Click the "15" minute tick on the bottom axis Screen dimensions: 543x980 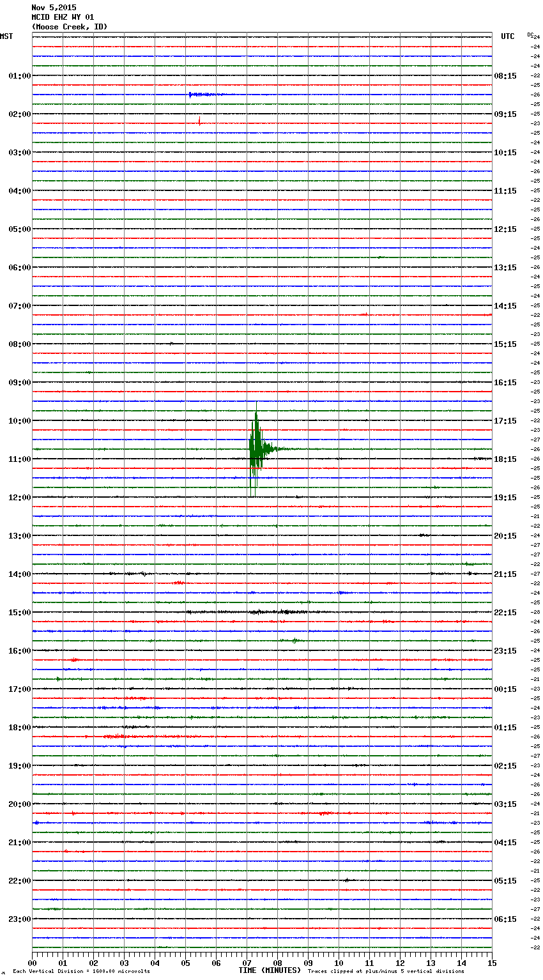[492, 963]
